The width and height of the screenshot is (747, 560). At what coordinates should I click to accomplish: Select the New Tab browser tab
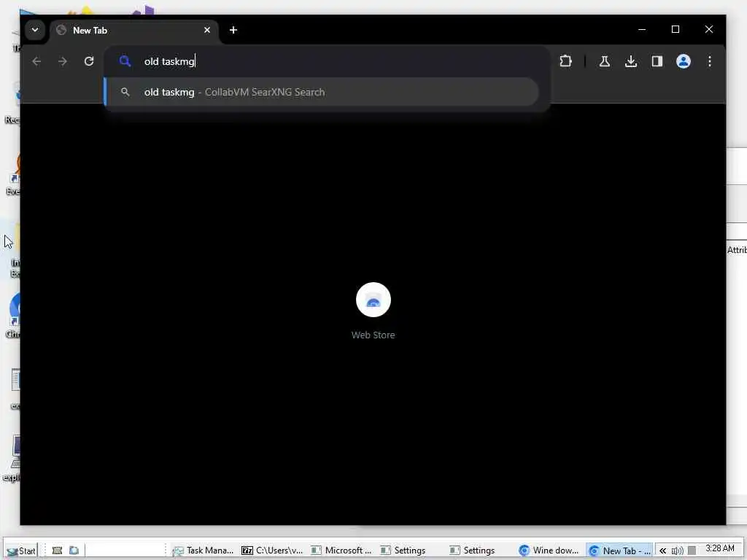(134, 31)
